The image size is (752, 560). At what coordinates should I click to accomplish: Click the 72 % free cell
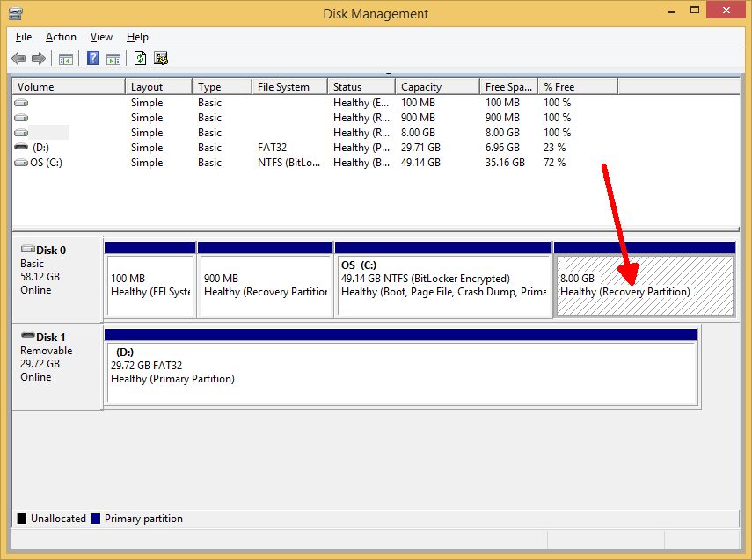[554, 163]
